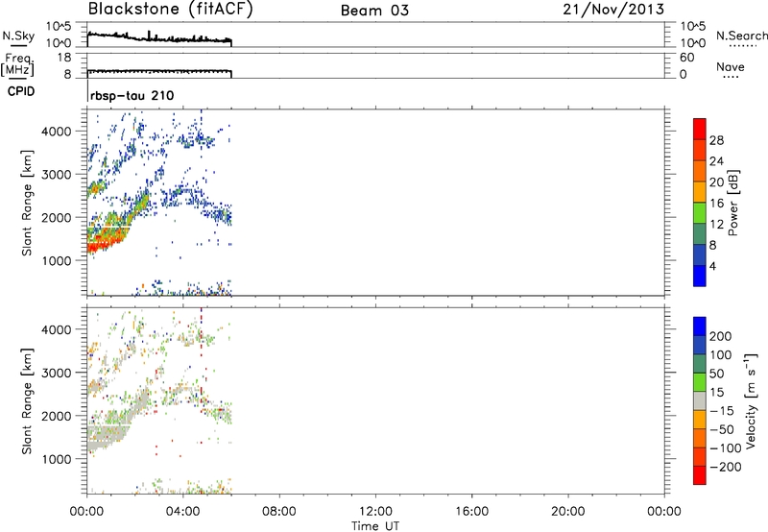768x532 pixels.
Task: Click the "18" frequency axis tick
Action: [64, 58]
